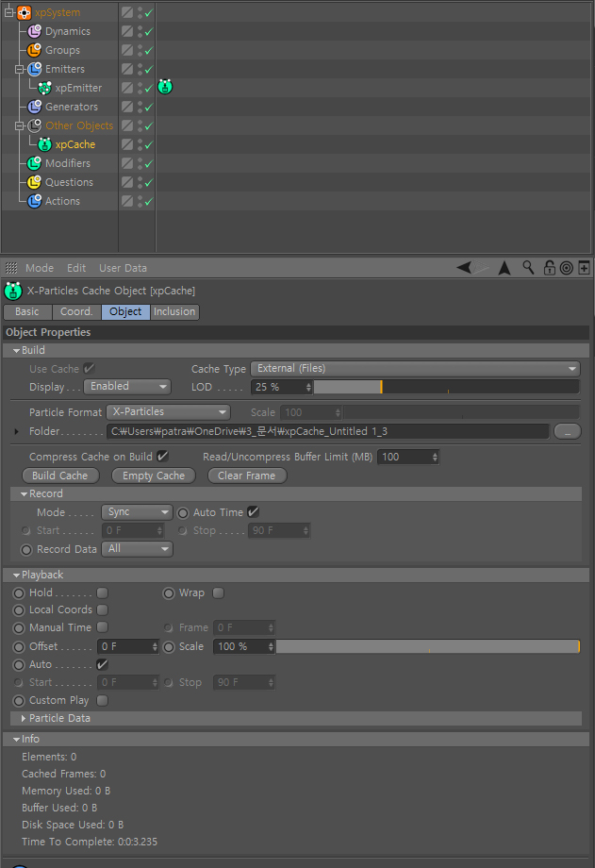Uncheck the Auto Time checkbox
The height and width of the screenshot is (868, 595).
coord(253,512)
